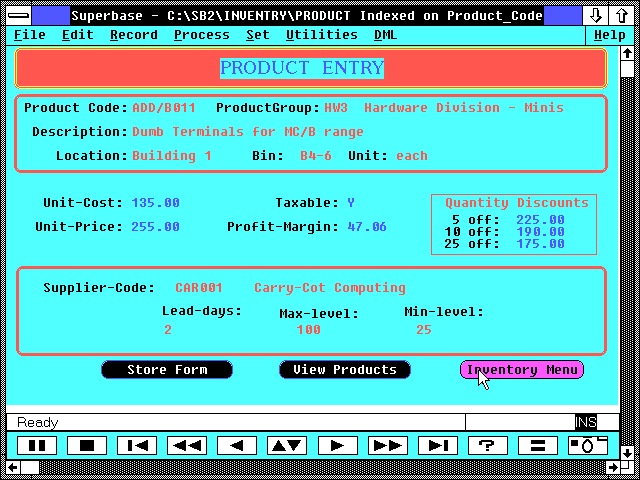Viewport: 640px width, 480px height.
Task: Click the equals filter button
Action: tap(538, 445)
